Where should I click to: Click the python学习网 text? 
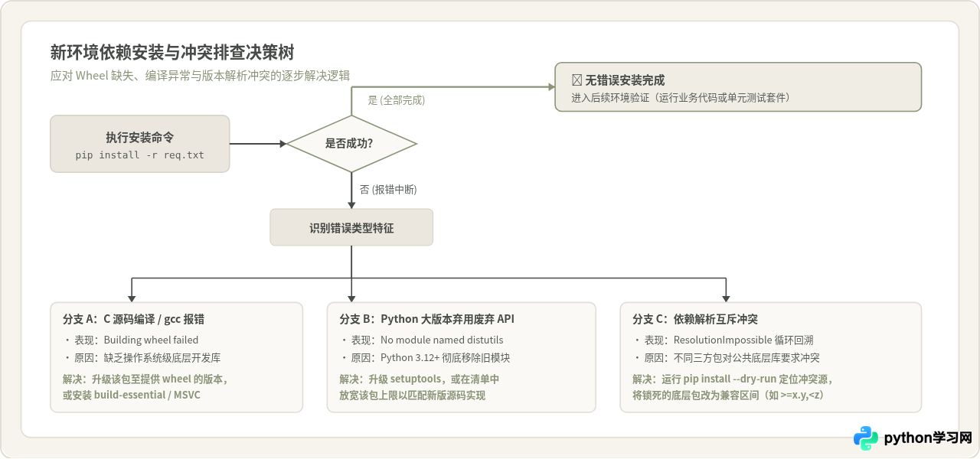point(928,438)
